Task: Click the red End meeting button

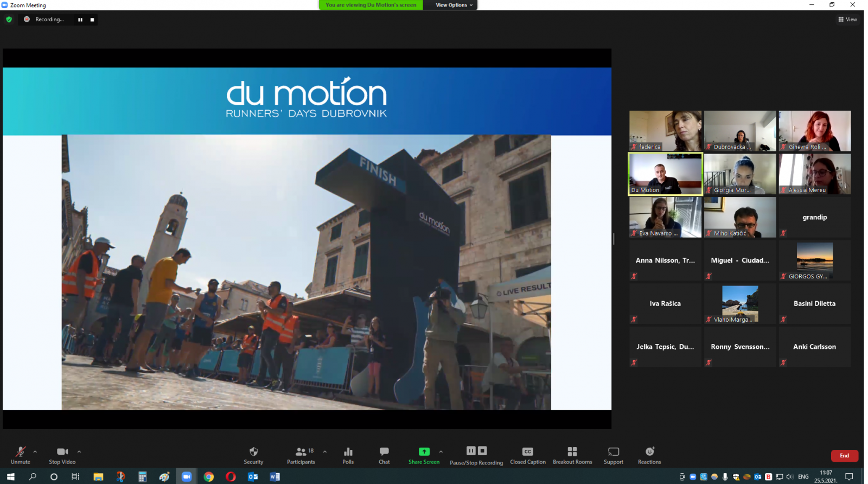Action: (845, 456)
